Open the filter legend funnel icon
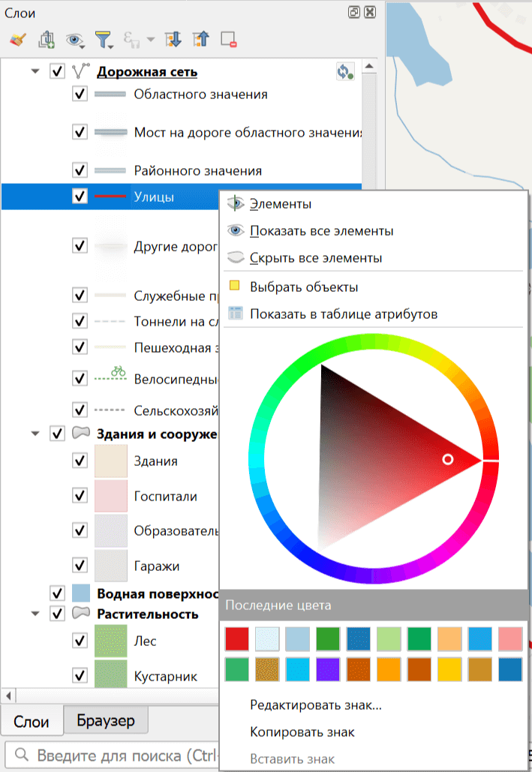The image size is (532, 772). coord(104,39)
